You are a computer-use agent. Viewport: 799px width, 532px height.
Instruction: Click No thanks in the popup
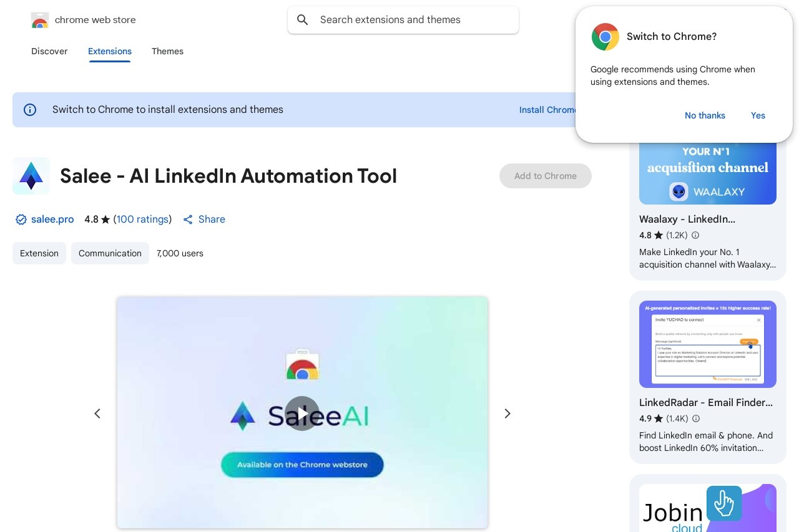tap(705, 115)
